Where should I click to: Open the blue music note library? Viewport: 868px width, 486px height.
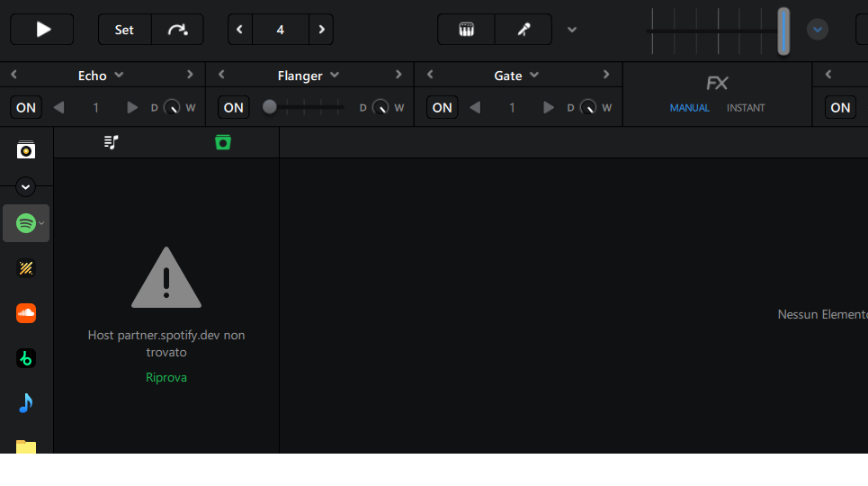26,403
